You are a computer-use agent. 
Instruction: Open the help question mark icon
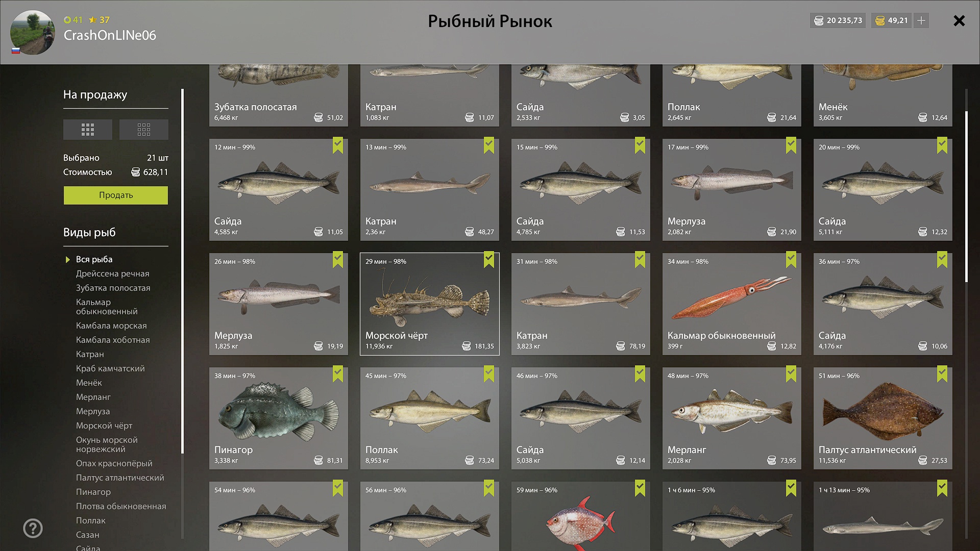click(x=33, y=528)
